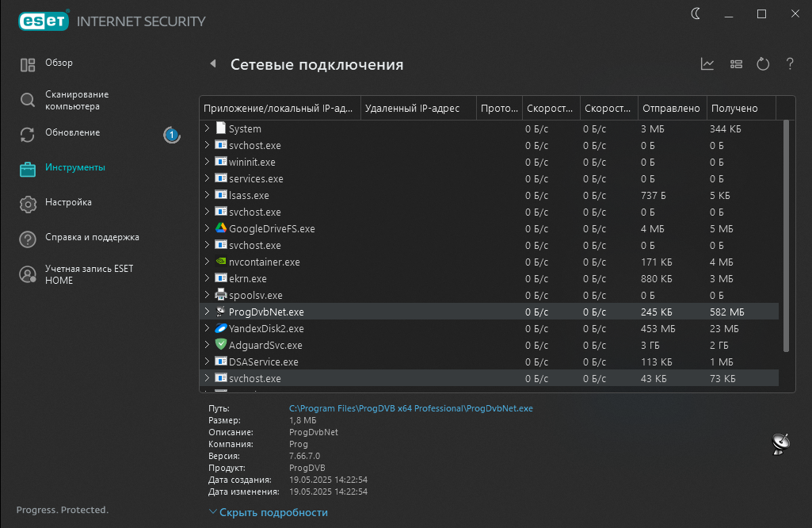Click the 171 КБ sent value
This screenshot has height=528, width=812.
pos(656,262)
